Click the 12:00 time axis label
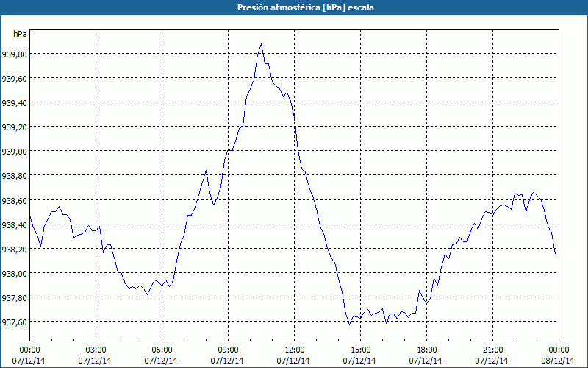The width and height of the screenshot is (588, 368). pyautogui.click(x=295, y=350)
